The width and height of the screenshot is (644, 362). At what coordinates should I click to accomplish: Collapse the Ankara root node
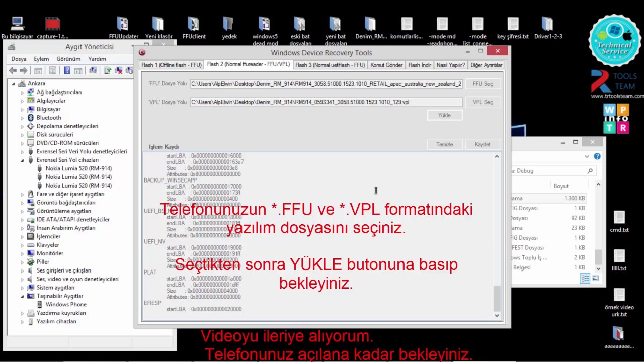coord(14,83)
